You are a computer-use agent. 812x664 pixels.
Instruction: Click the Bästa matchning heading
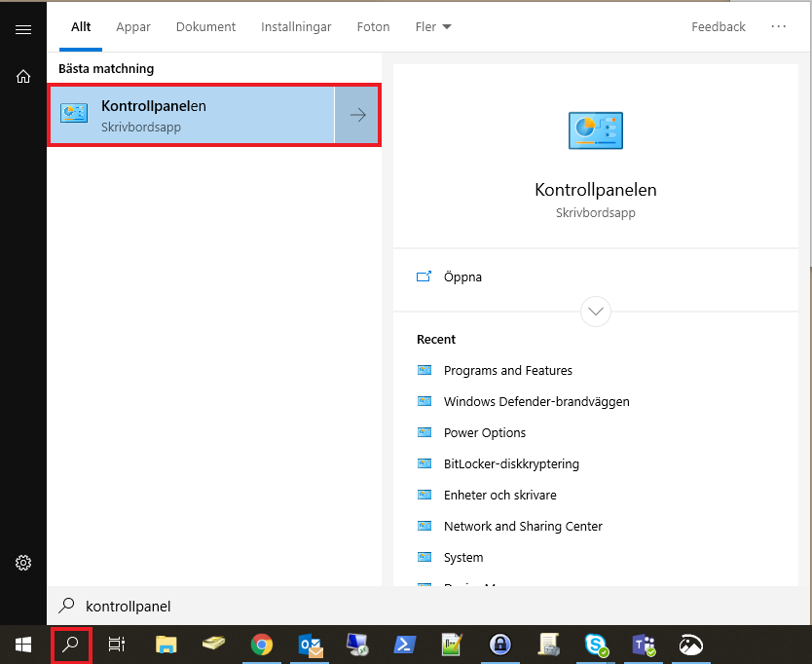(x=106, y=68)
